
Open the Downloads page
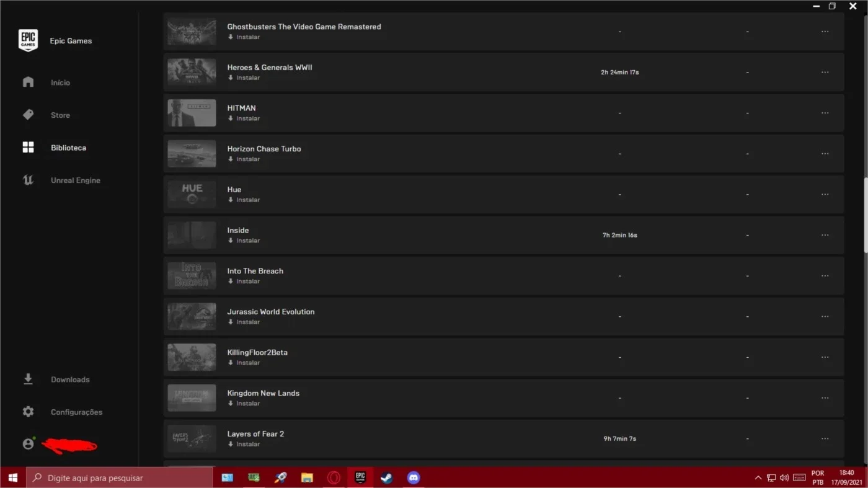70,379
